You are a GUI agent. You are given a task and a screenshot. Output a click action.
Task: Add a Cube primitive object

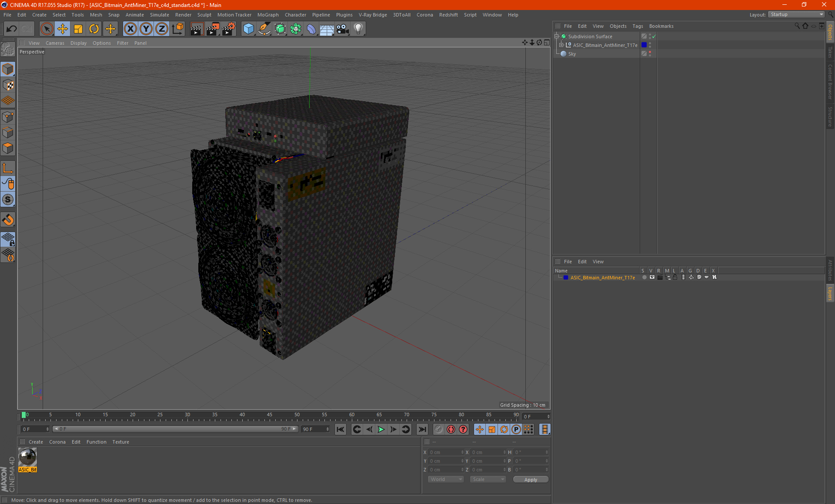click(x=248, y=29)
